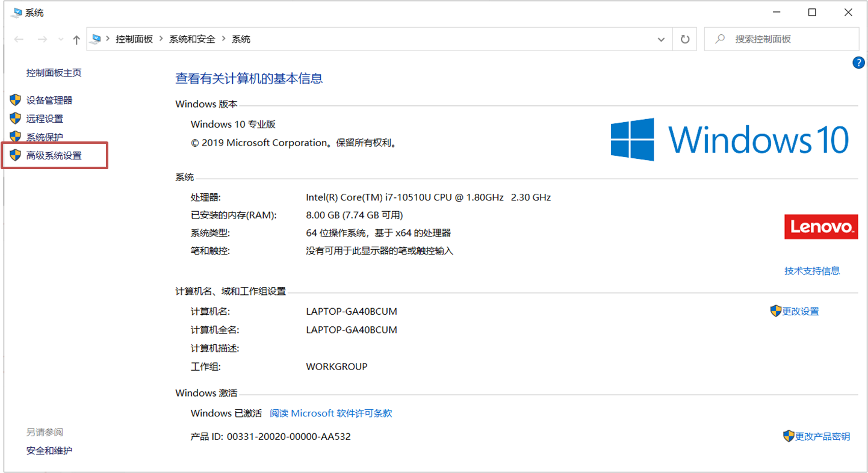Click the © 2019 Microsoft Corporation copyright text
The height and width of the screenshot is (473, 868).
[x=294, y=143]
